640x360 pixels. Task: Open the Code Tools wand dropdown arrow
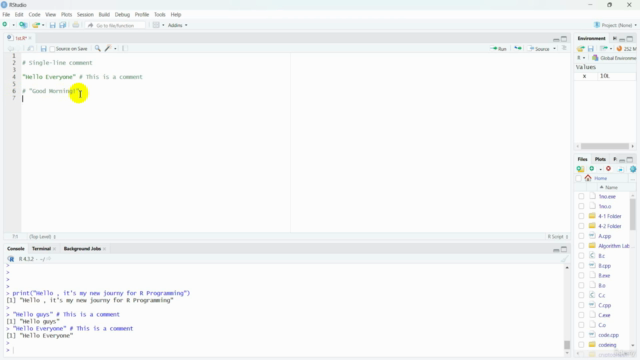(x=115, y=49)
